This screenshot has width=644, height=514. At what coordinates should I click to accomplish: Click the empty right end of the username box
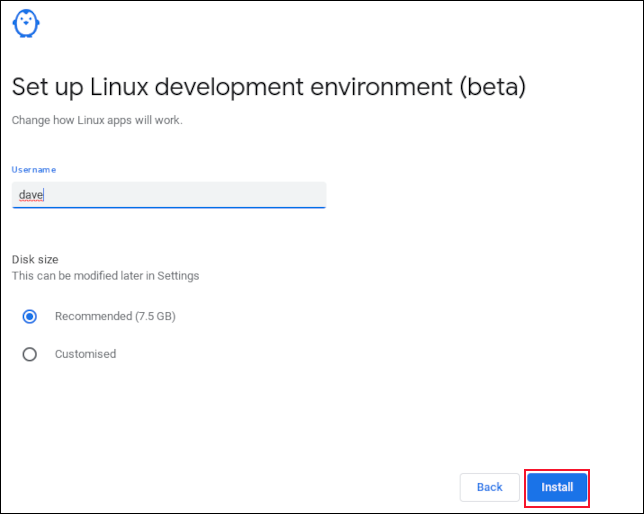(300, 194)
